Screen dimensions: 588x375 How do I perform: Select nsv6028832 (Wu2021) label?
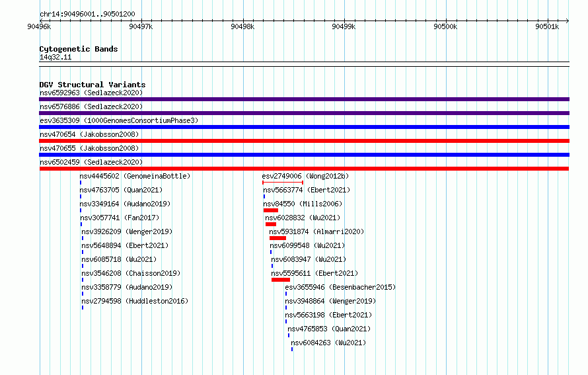303,218
